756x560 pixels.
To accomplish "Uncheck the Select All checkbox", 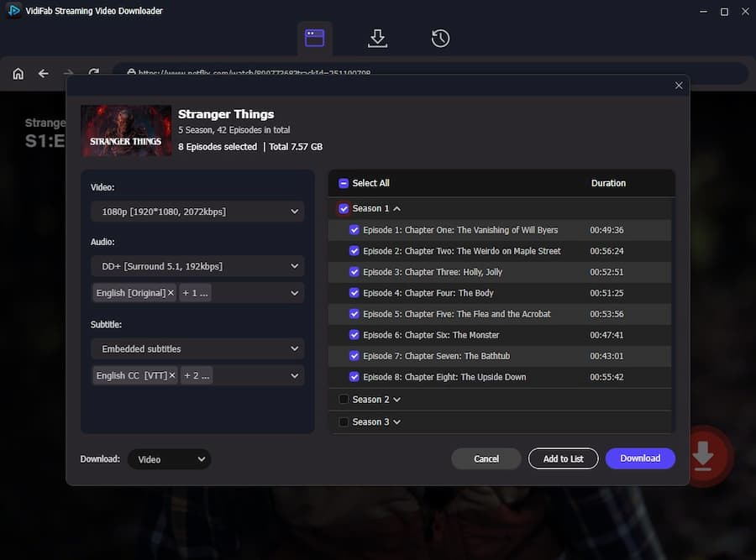I will coord(343,182).
